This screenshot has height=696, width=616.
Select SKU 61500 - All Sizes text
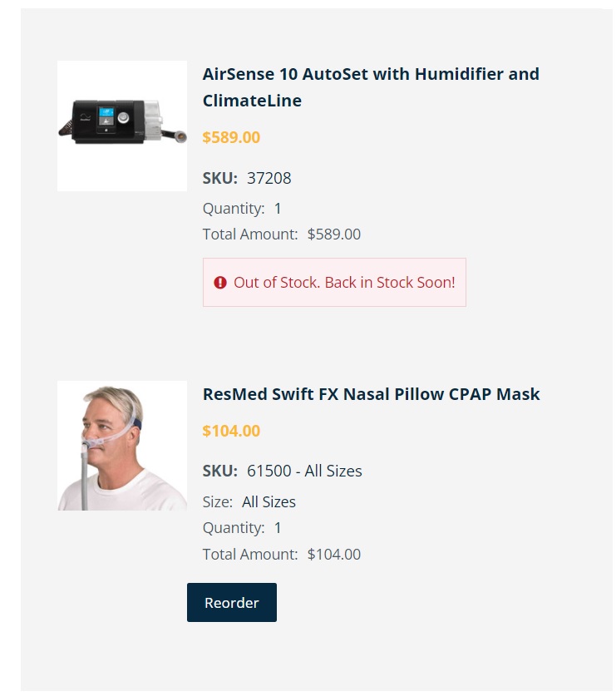pyautogui.click(x=304, y=471)
